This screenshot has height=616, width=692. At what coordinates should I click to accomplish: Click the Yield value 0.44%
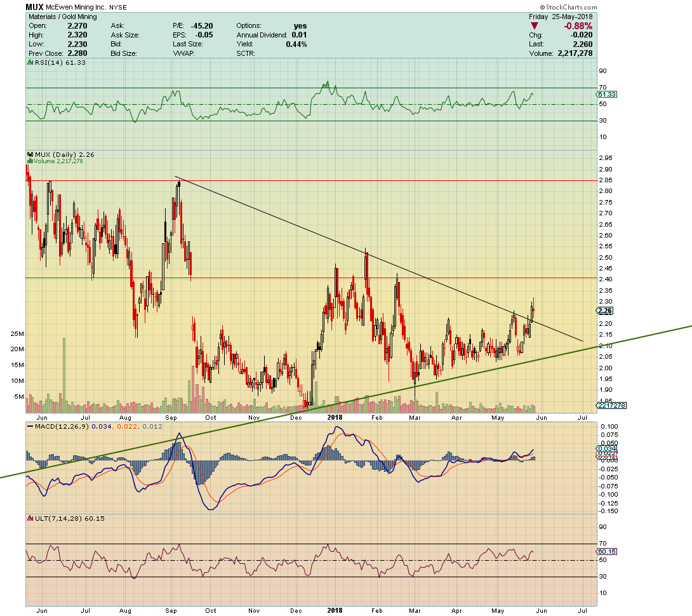click(x=296, y=44)
